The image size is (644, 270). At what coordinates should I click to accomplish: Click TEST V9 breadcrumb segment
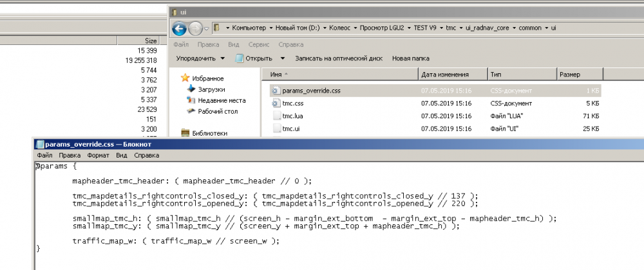(x=424, y=28)
